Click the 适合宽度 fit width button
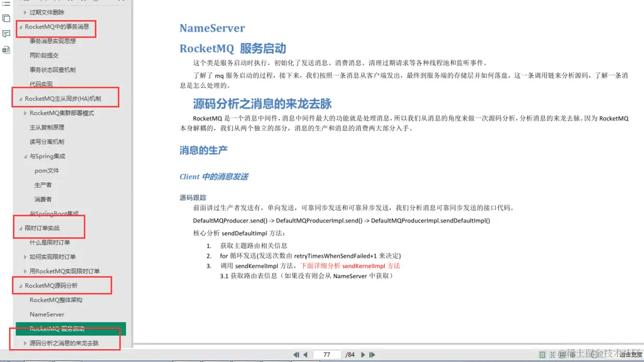This screenshot has width=644, height=362. pos(630,355)
